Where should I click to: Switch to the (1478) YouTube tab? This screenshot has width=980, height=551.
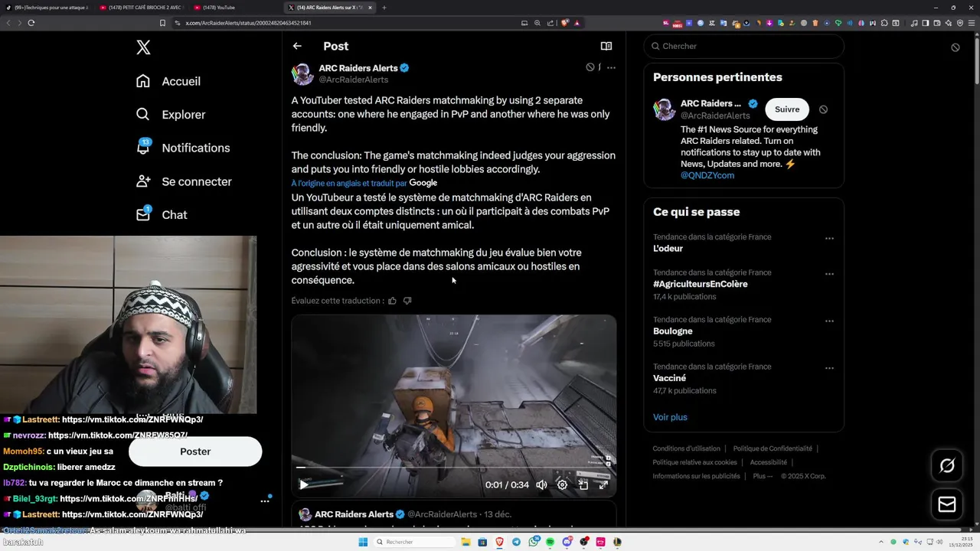(x=236, y=8)
